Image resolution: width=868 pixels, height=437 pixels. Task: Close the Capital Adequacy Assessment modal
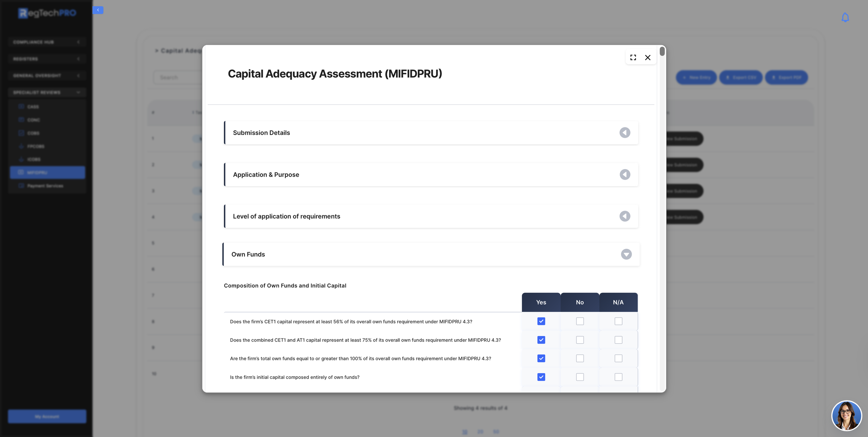click(648, 58)
